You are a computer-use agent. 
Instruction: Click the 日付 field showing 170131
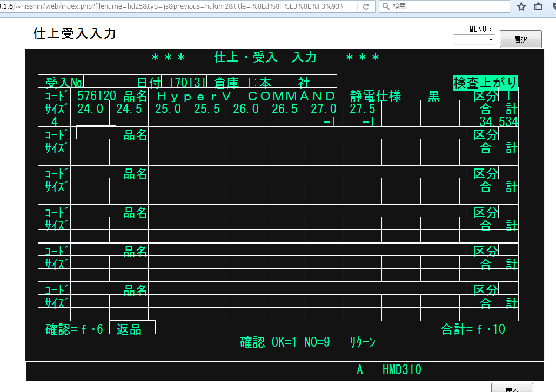click(184, 82)
